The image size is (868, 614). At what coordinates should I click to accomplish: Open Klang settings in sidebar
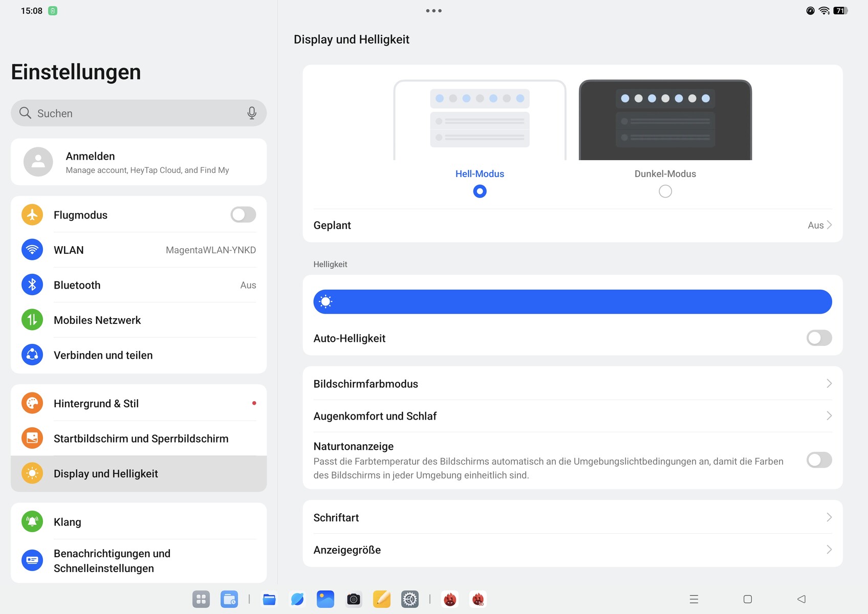139,521
